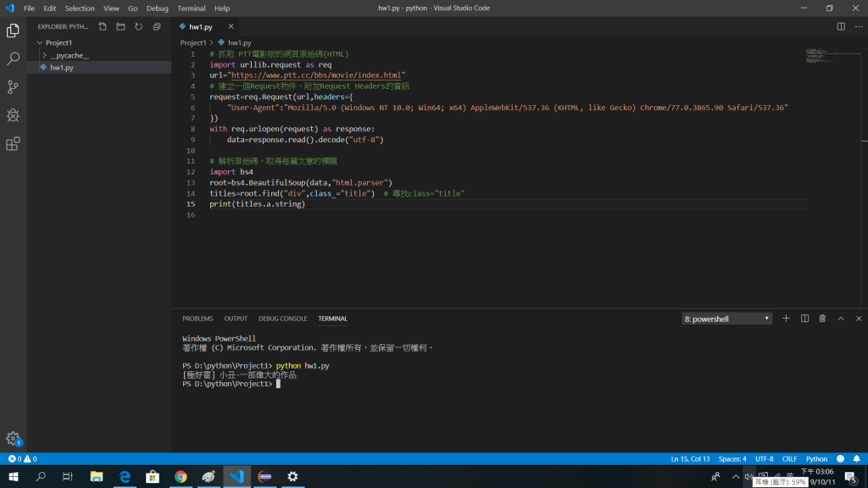Viewport: 868px width, 488px height.
Task: Open Microsoft Store from the taskbar
Action: [153, 476]
